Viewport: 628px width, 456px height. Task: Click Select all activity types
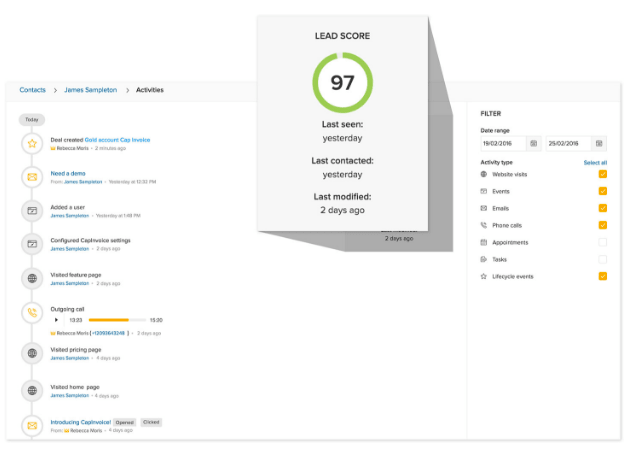click(595, 163)
